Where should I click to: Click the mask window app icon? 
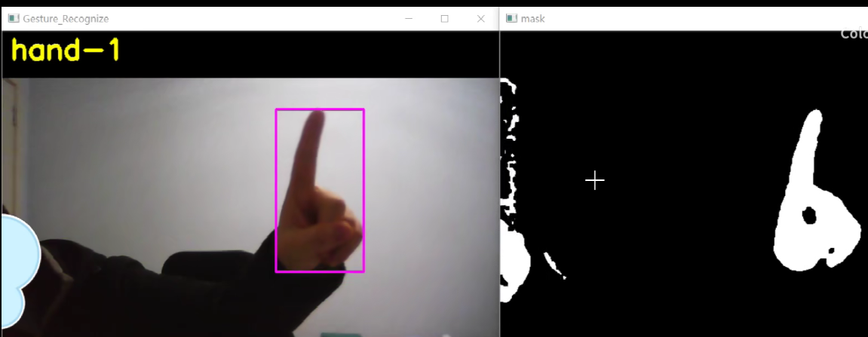tap(511, 19)
